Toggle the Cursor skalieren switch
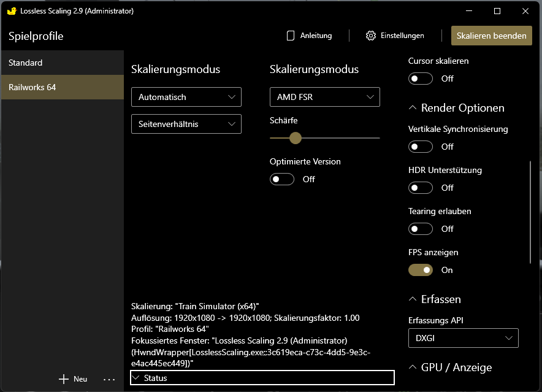Screen dimensions: 542x392 tap(421, 79)
